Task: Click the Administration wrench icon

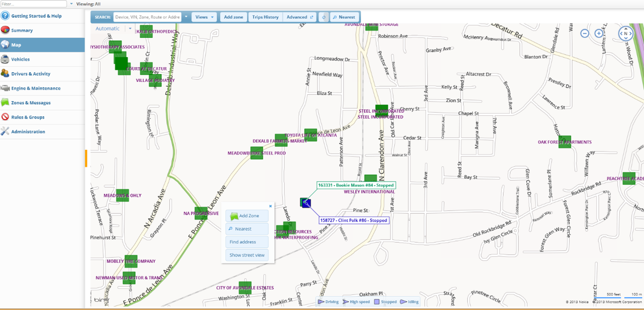Action: (6, 132)
